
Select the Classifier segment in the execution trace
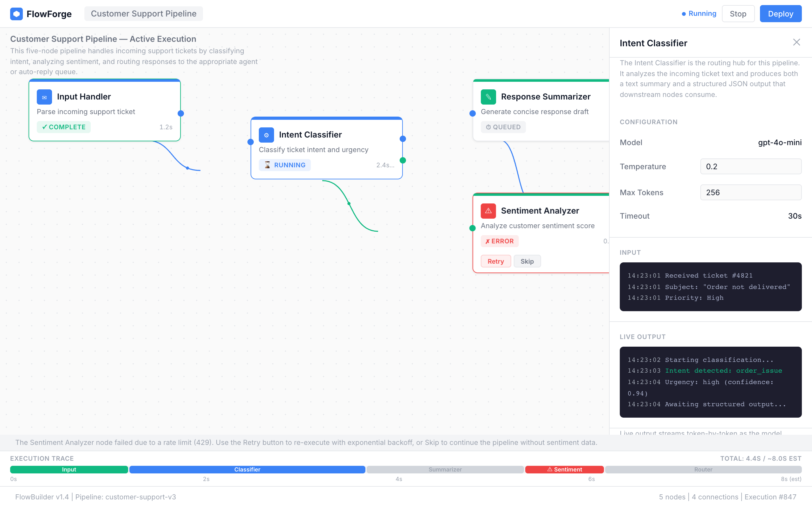click(x=247, y=469)
